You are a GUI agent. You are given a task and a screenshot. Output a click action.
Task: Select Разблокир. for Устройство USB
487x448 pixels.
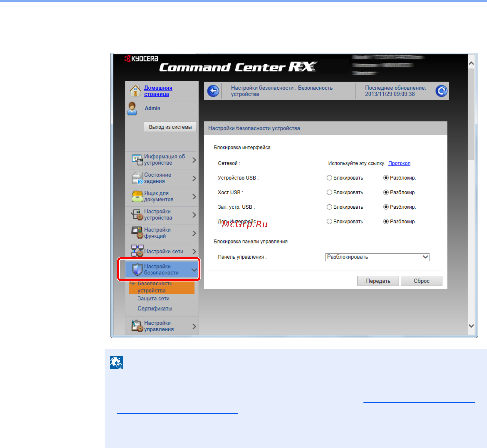coord(386,178)
